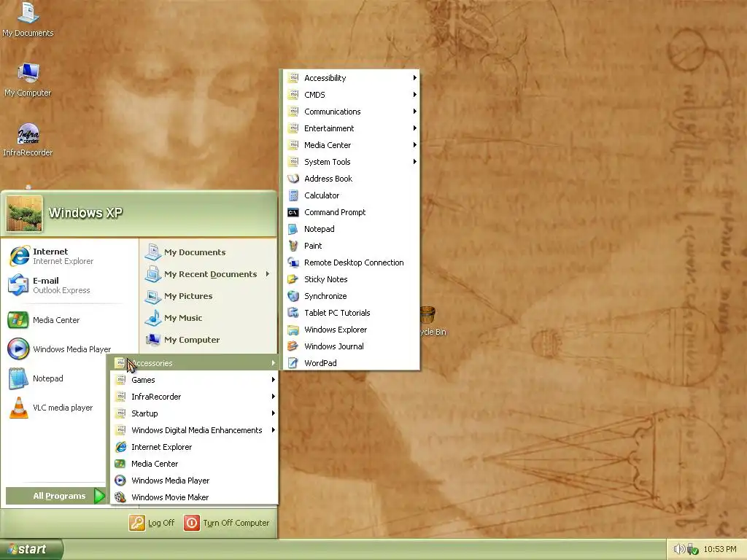Click the Internet Explorer icon in Start menu pinned list
This screenshot has width=747, height=560.
coord(20,256)
